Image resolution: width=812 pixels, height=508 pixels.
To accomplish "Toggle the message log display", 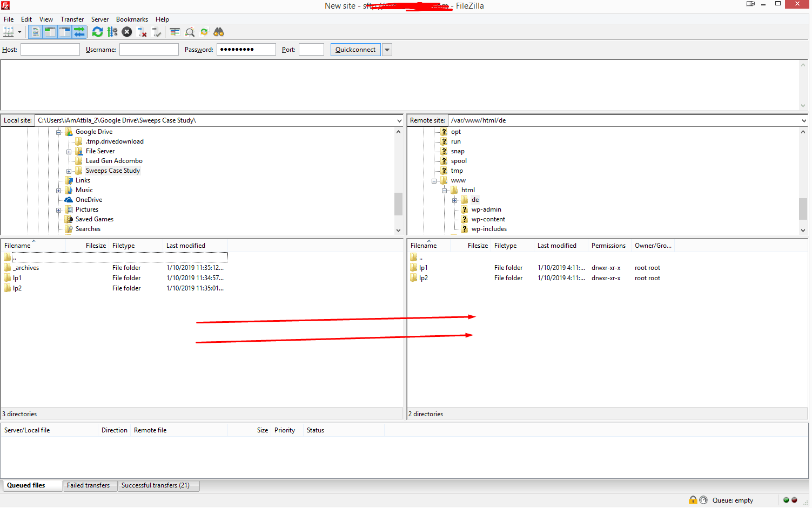I will click(35, 32).
